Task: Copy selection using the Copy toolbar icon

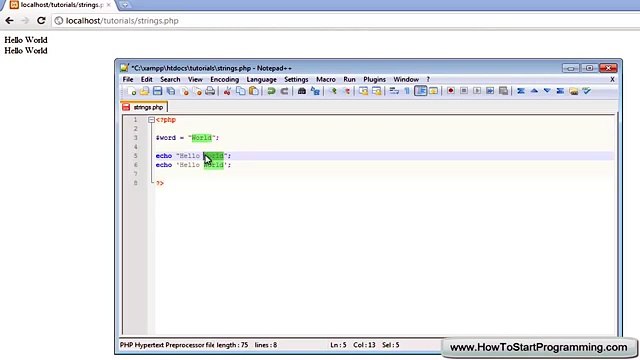Action: 241,91
